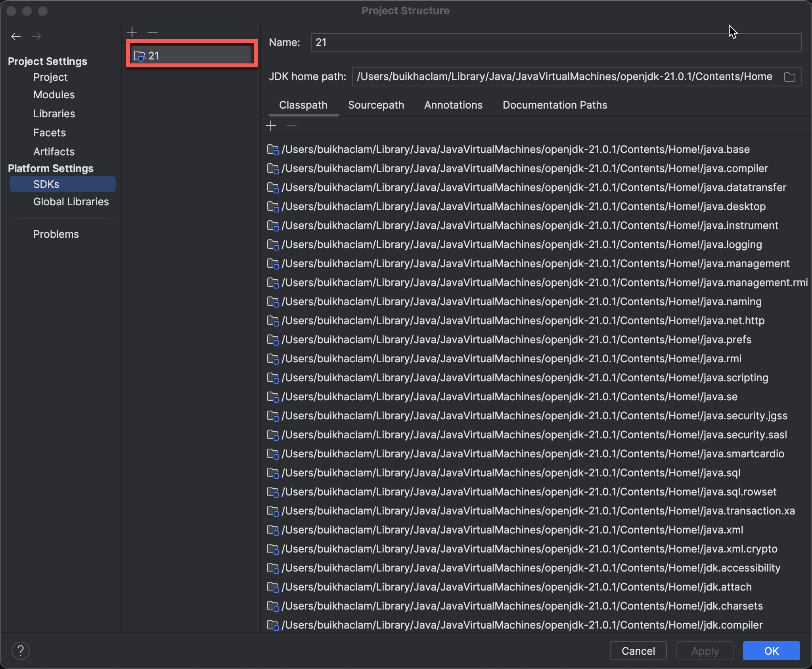Select the java.transaction.xa classpath entry
The image size is (812, 669).
pyautogui.click(x=538, y=511)
